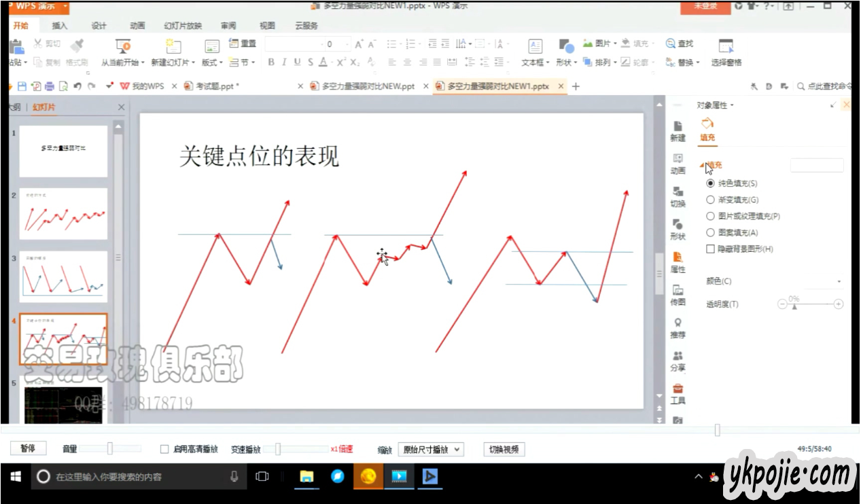Open the 考试题.ppt document tab
This screenshot has height=504, width=861.
click(217, 86)
